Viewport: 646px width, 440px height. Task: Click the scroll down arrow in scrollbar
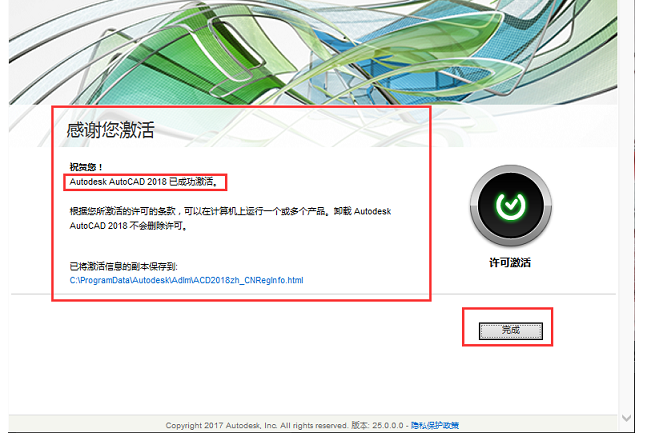pyautogui.click(x=626, y=418)
